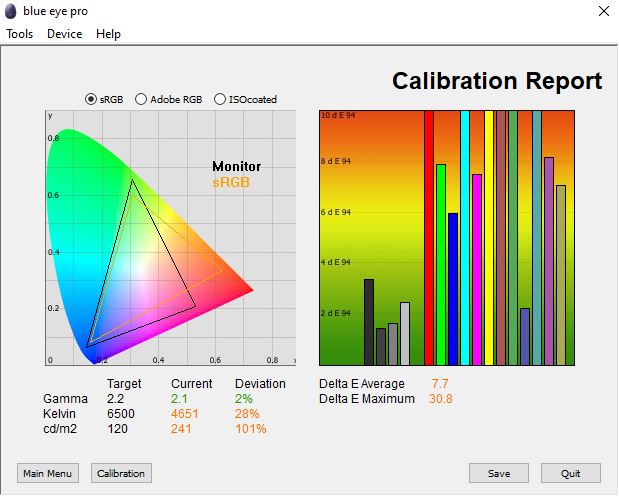Click the blue eye pro app icon
619x496 pixels.
(x=11, y=12)
